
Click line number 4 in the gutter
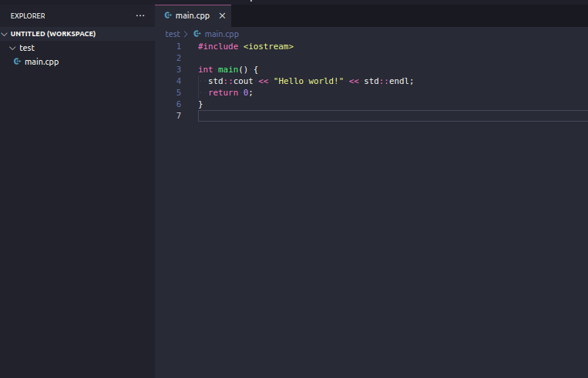[179, 82]
